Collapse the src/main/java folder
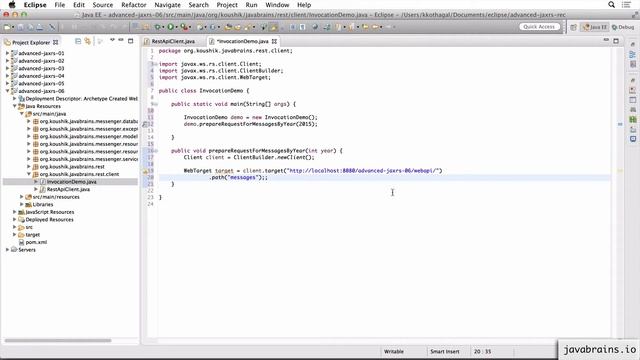 coord(22,114)
